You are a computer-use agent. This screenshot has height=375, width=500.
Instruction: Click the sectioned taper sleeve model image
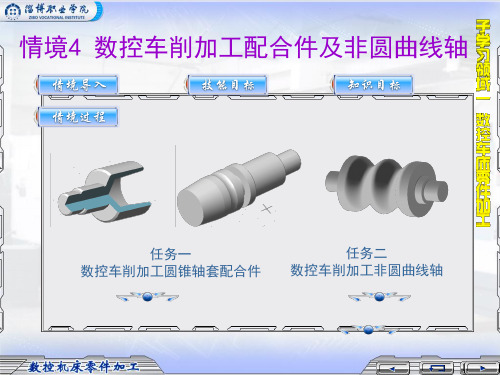[104, 193]
